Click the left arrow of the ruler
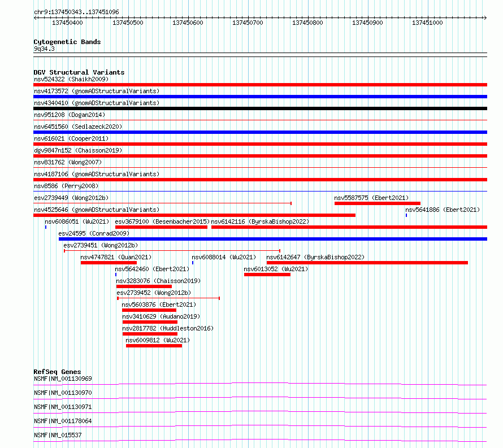The width and height of the screenshot is (503, 448). coord(35,18)
